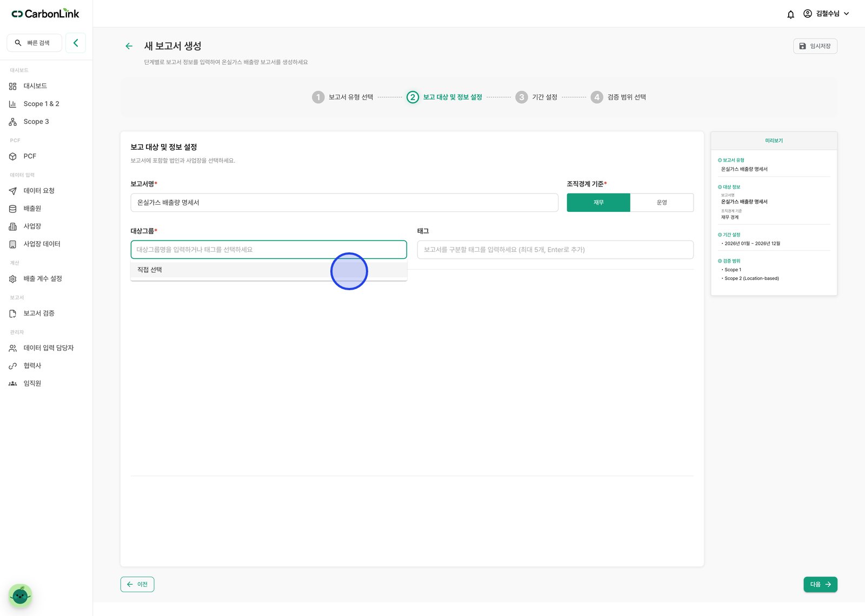Select the 재무 boundary option
865x616 pixels.
point(598,203)
